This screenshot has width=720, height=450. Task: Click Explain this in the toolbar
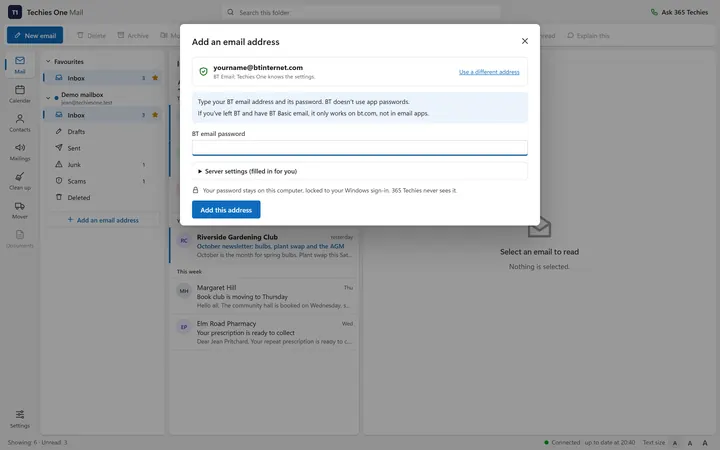[x=588, y=35]
